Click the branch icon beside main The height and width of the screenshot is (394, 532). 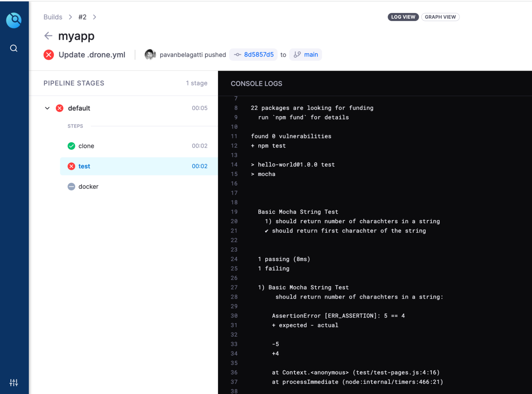coord(297,55)
